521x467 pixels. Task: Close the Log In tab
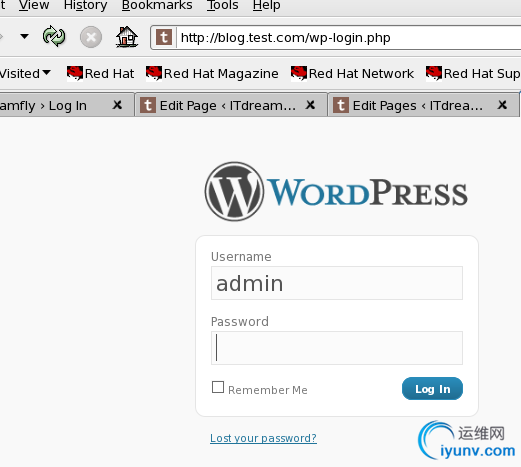click(x=117, y=105)
